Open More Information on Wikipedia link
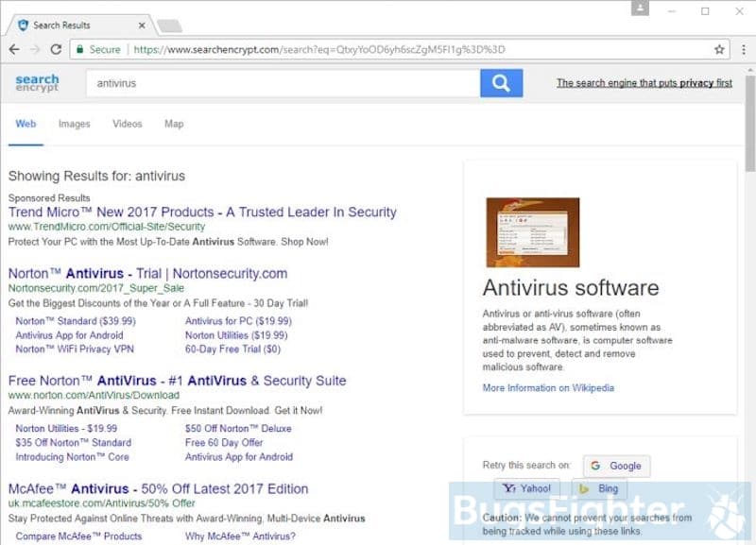The width and height of the screenshot is (756, 545). click(548, 388)
